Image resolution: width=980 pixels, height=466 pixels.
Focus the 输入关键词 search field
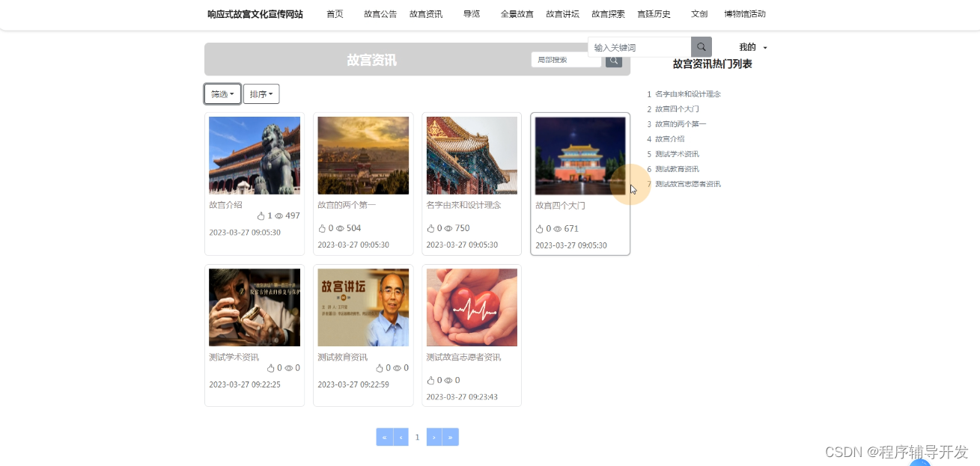tap(639, 47)
